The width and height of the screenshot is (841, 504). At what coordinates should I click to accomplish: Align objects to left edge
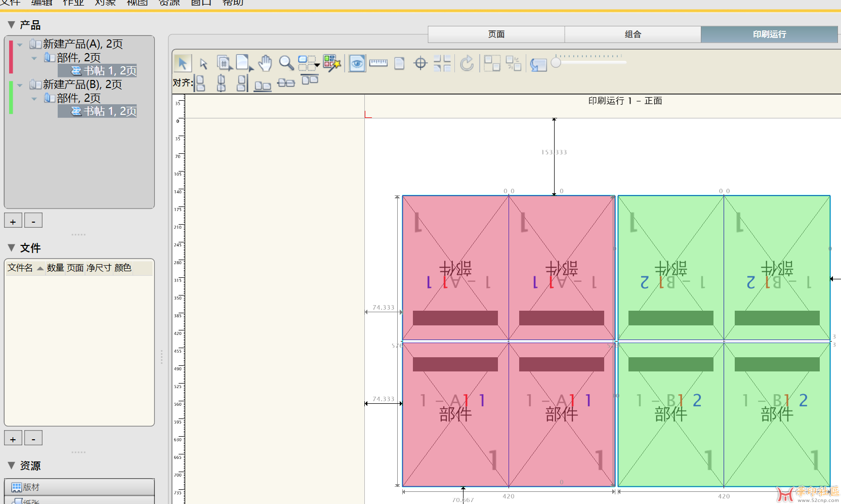[200, 83]
